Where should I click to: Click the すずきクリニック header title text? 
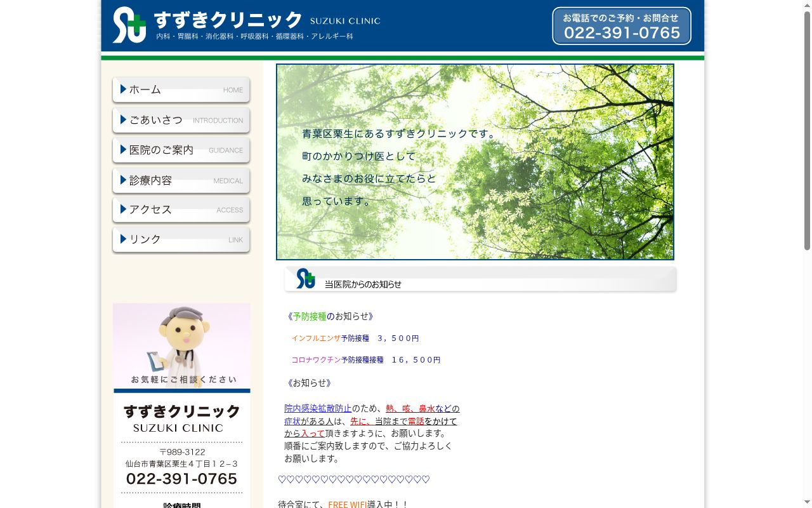tap(228, 20)
